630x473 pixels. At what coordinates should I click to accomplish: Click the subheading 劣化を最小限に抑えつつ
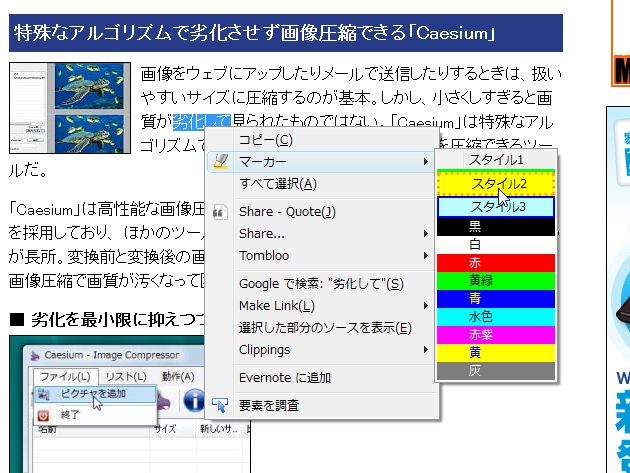click(118, 320)
